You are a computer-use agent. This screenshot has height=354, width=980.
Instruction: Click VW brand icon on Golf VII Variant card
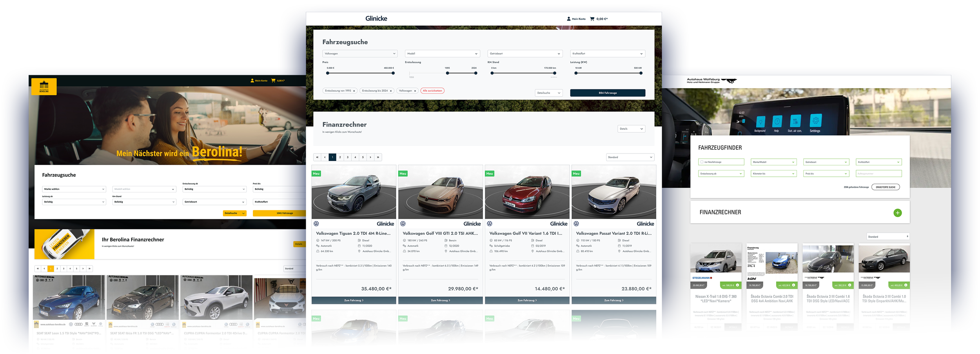[x=490, y=224]
